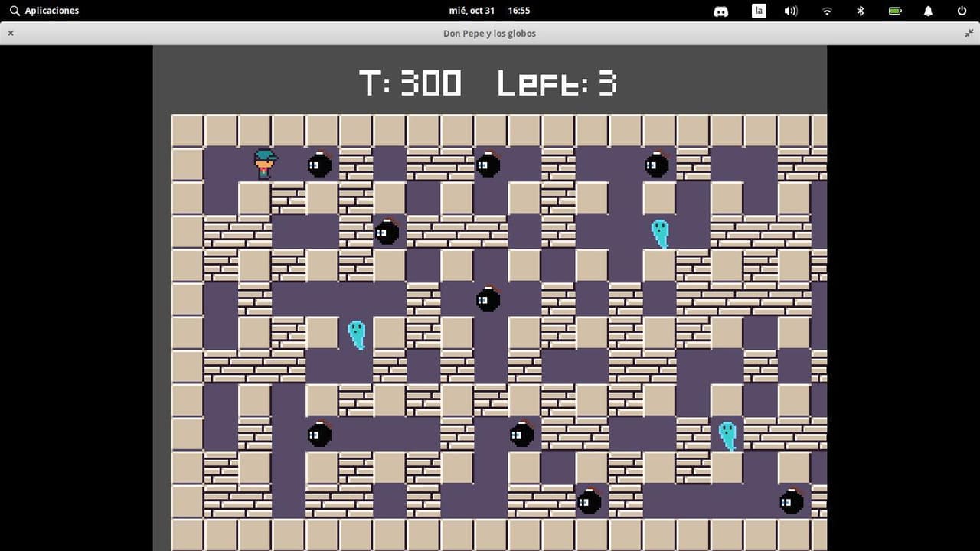Click the T: 300 timer display
Image resolution: width=980 pixels, height=551 pixels.
pos(410,83)
